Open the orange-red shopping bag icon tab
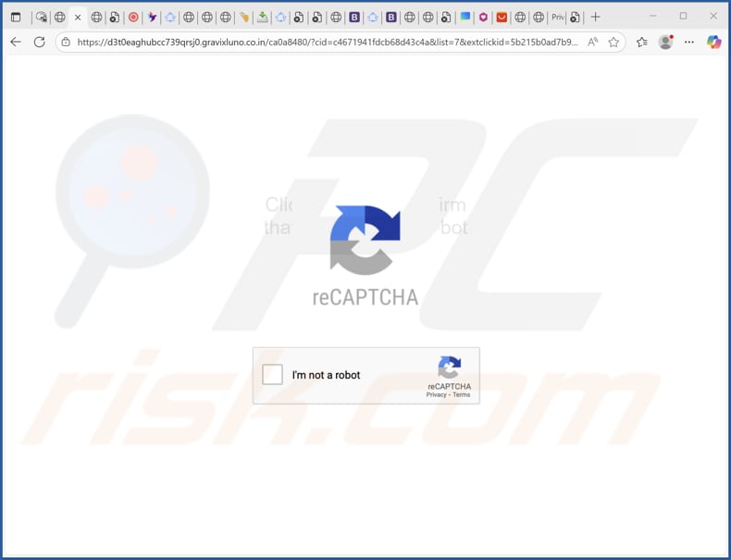Viewport: 731px width, 560px height. click(x=502, y=18)
